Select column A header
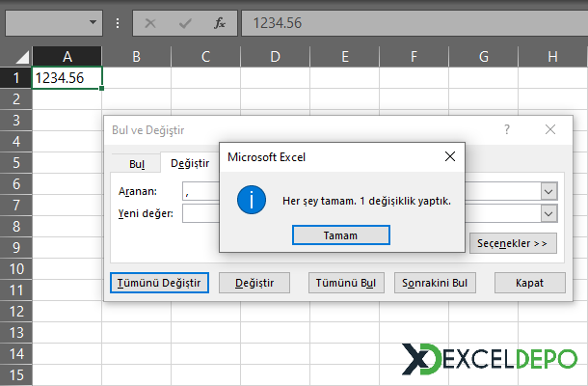Viewport: 588px width, 386px height. (67, 57)
